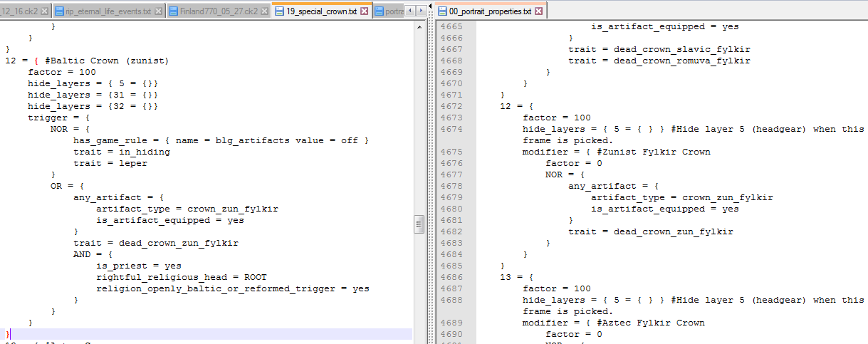
Task: Switch to rip_eternal_life_events.txt tab
Action: pos(108,11)
